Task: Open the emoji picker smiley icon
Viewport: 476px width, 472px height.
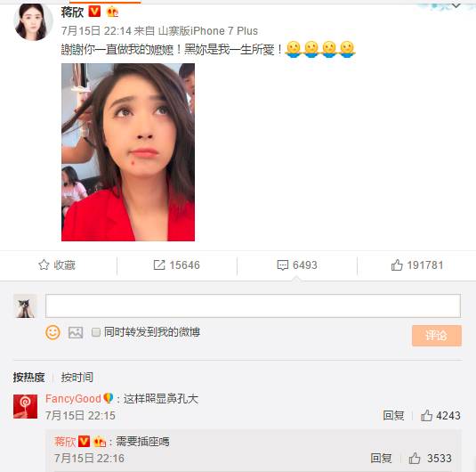Action: click(52, 332)
